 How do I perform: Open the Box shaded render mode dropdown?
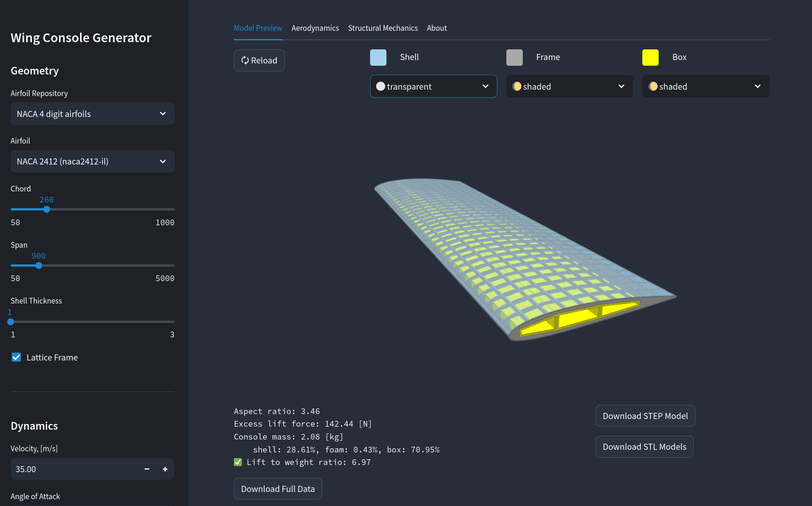[x=705, y=86]
